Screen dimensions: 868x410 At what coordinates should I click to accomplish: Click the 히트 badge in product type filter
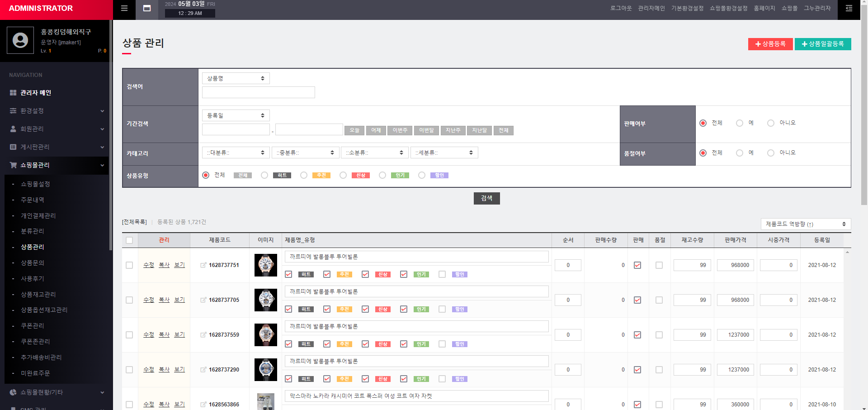[282, 176]
